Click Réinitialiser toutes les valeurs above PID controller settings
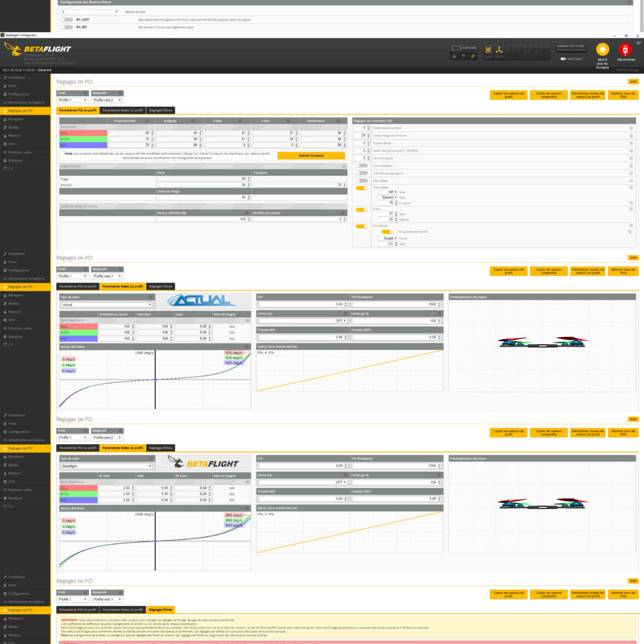The width and height of the screenshot is (644, 644). 587,95
